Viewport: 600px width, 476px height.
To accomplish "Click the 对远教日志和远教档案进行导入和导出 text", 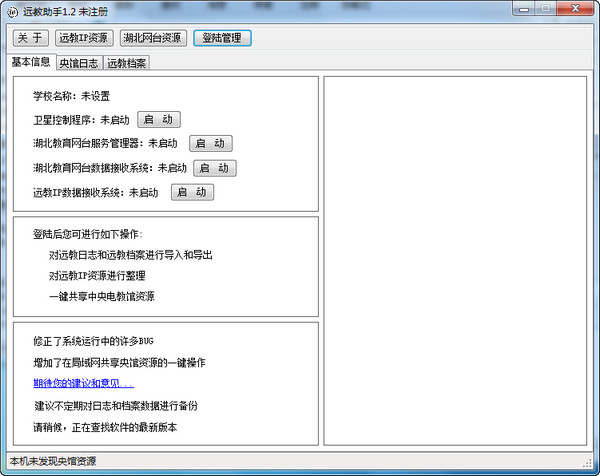I will pos(130,255).
